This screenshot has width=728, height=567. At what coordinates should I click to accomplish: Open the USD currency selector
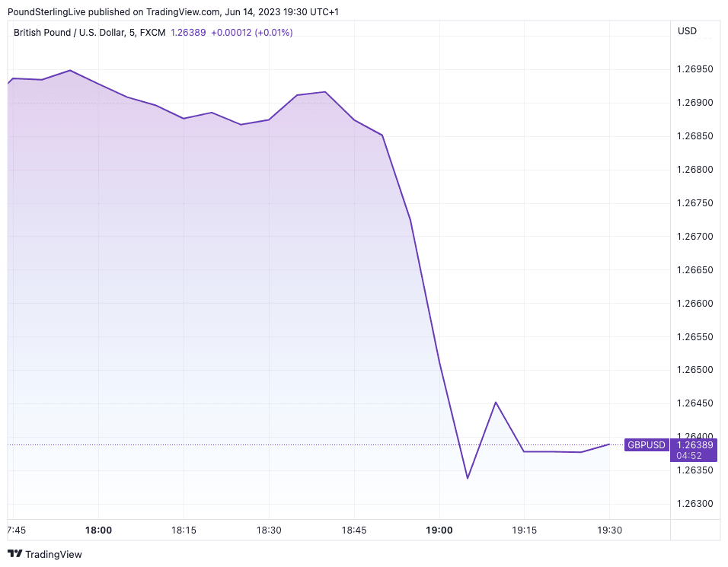(687, 31)
